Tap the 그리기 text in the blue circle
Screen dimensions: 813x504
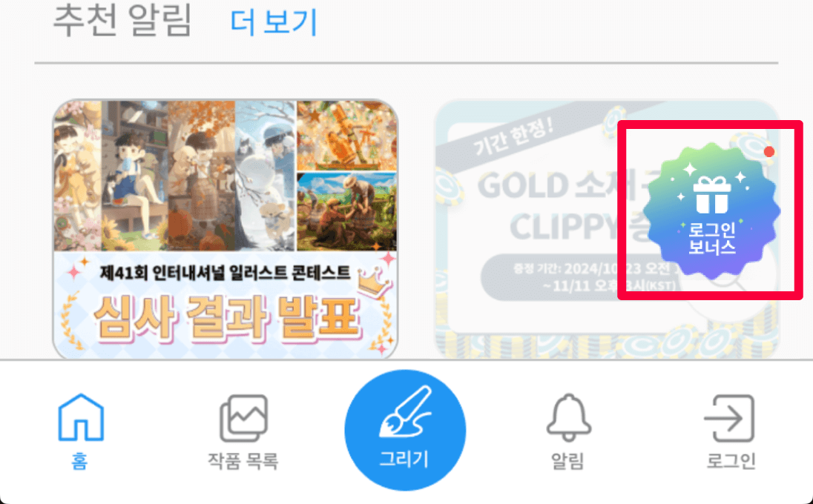(x=404, y=459)
